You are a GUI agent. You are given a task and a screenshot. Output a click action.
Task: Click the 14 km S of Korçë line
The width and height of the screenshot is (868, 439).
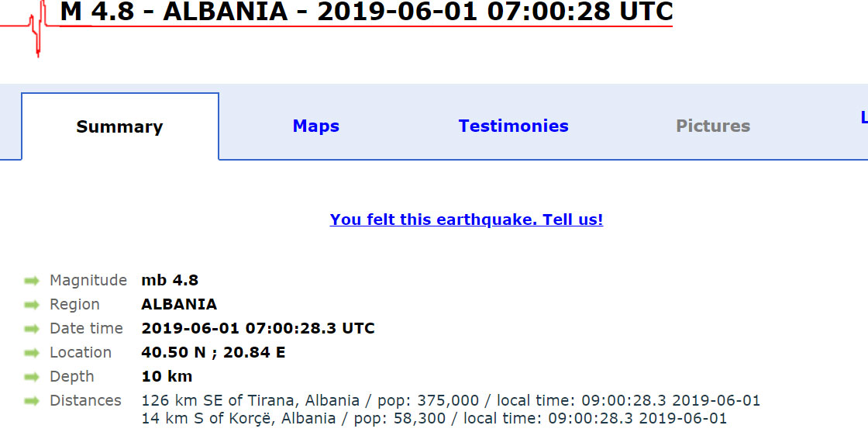434,419
